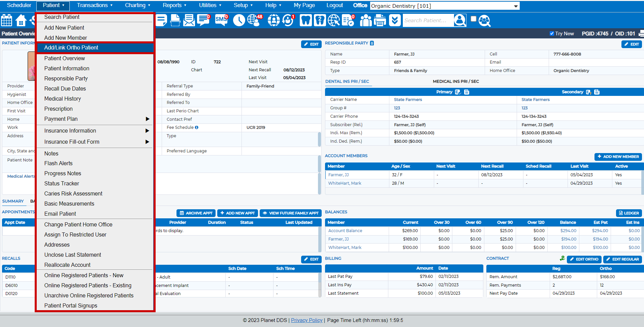The image size is (644, 327).
Task: Open the notes speech bubble icon
Action: pyautogui.click(x=161, y=20)
